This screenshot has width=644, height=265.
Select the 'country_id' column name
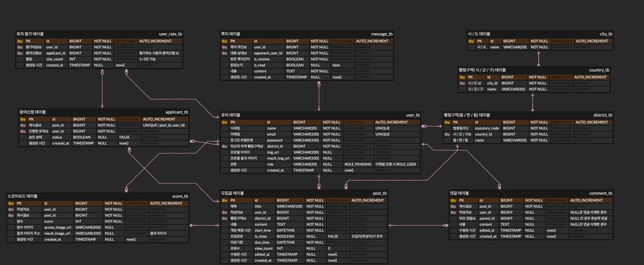click(484, 134)
